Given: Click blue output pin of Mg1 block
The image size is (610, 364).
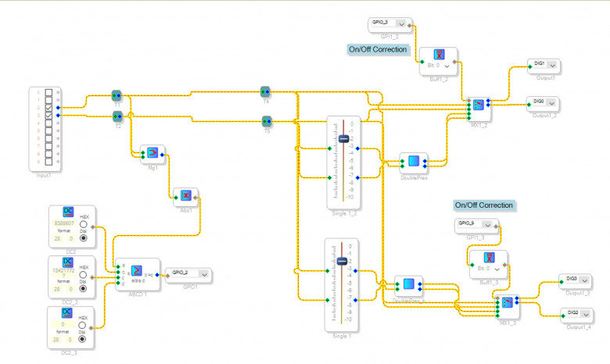Looking at the screenshot, I should [x=162, y=155].
